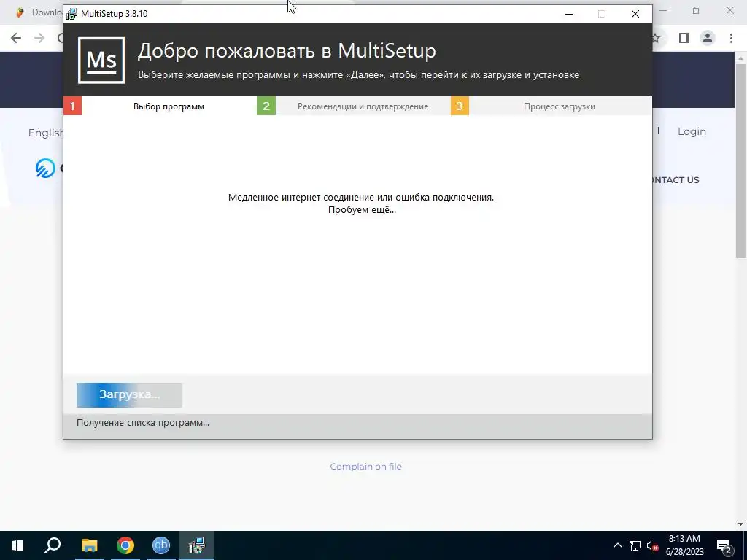Click the MultiSetup installer taskbar icon
The image size is (747, 560).
[197, 545]
